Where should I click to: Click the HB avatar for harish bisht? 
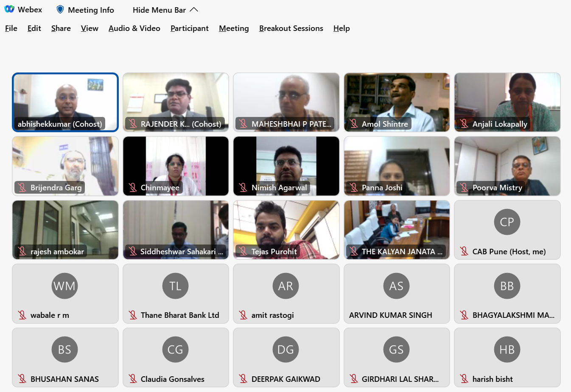coord(507,350)
